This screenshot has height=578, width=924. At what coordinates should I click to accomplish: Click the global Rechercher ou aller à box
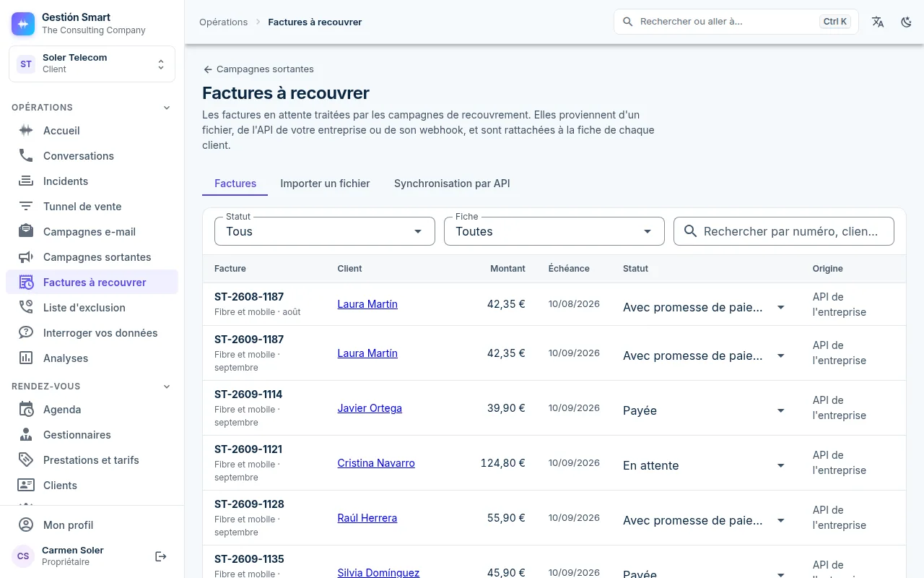[736, 22]
